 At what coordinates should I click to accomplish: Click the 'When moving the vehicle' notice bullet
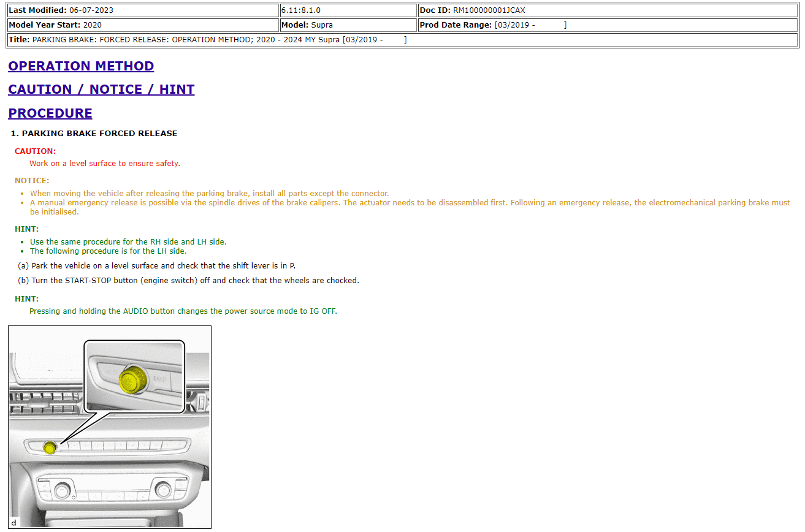pos(210,194)
